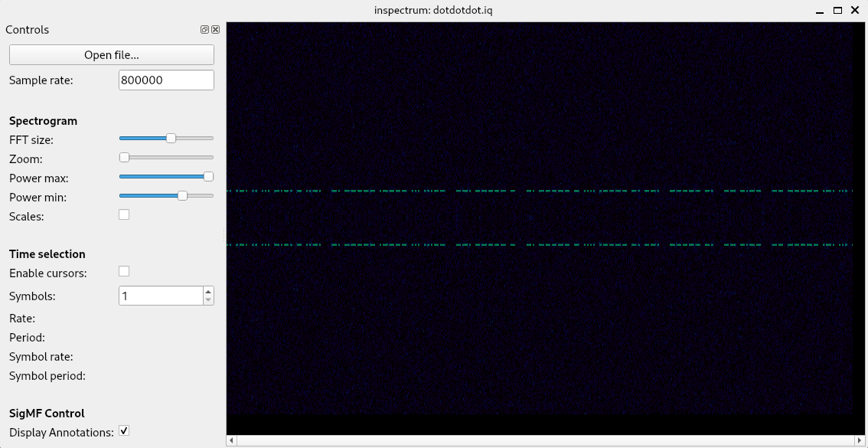The height and width of the screenshot is (448, 868).
Task: Increase Symbols count with up arrow
Action: click(208, 292)
